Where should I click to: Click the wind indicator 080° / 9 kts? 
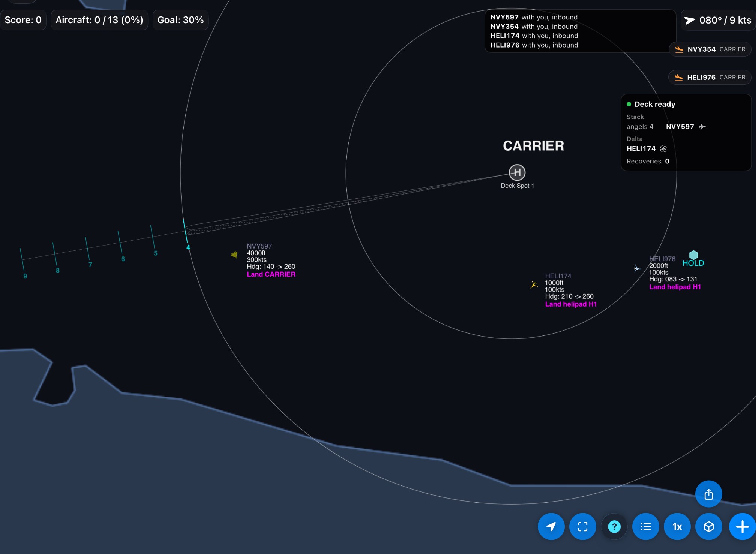718,20
